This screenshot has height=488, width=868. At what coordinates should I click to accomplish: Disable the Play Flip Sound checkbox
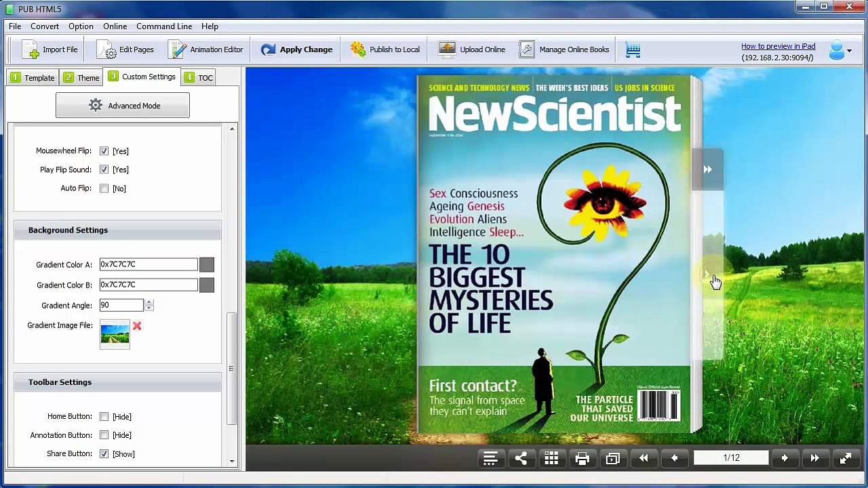click(104, 169)
